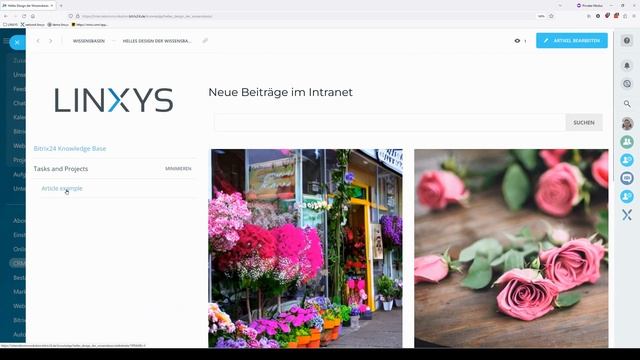Viewport: 640px width, 360px height.
Task: Collapse the section with MINIMIEREN
Action: (178, 169)
